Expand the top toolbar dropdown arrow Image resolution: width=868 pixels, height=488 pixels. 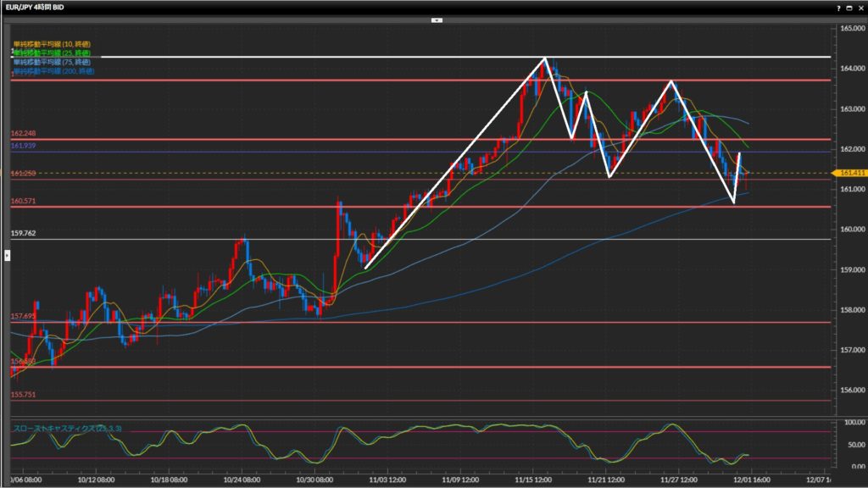coord(437,19)
